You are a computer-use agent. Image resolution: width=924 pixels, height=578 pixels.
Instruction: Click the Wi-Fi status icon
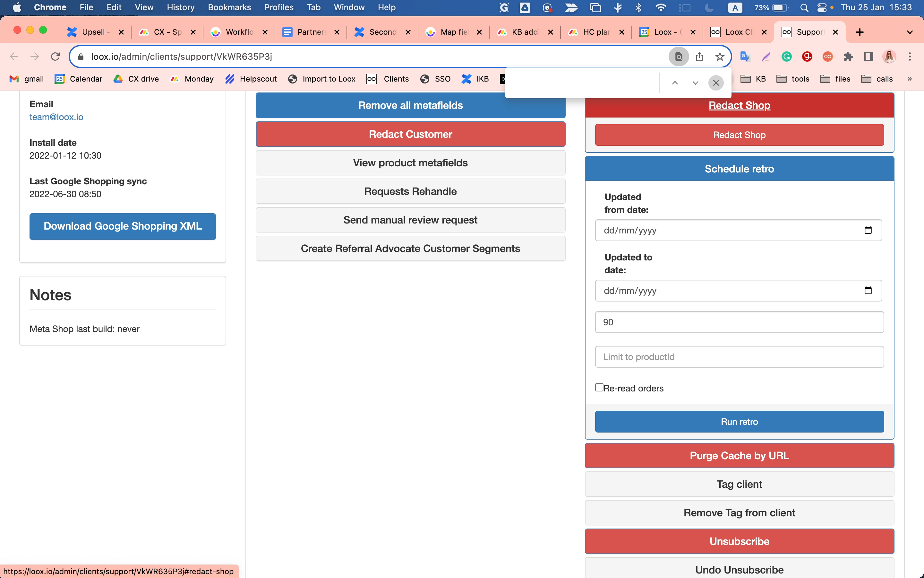tap(661, 8)
